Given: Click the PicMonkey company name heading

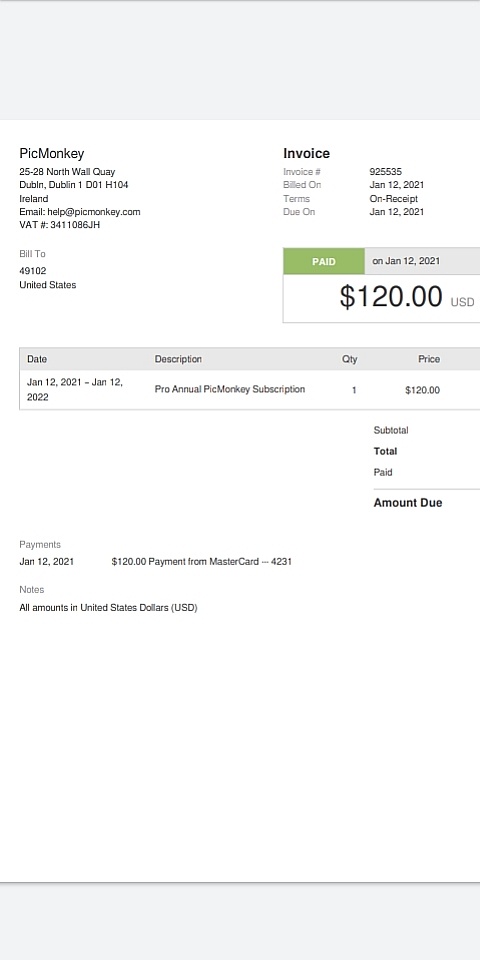Looking at the screenshot, I should pos(51,154).
